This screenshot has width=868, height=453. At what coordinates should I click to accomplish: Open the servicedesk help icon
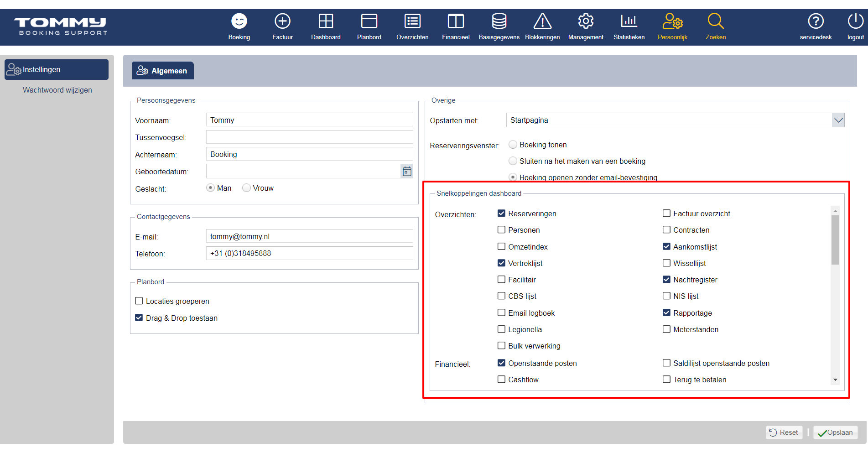[816, 21]
